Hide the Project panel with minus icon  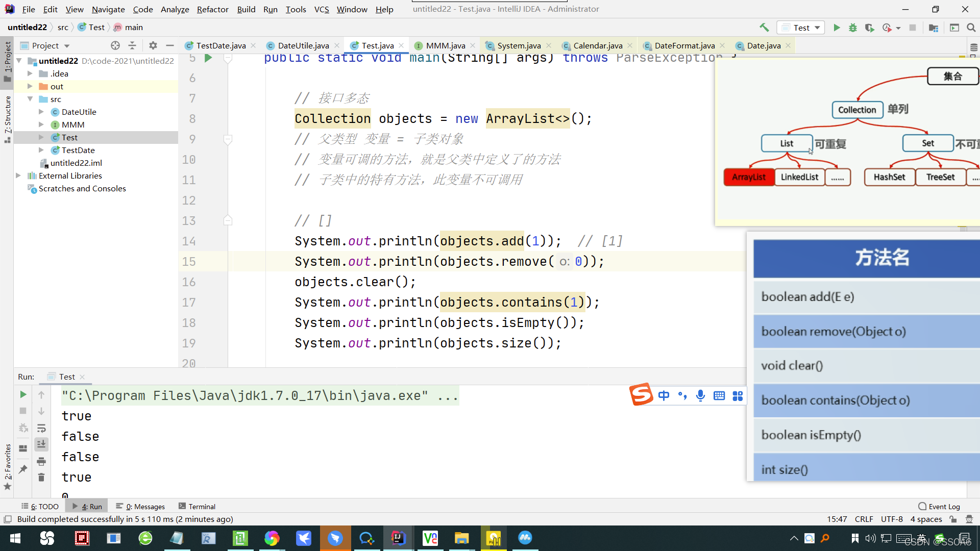click(170, 45)
